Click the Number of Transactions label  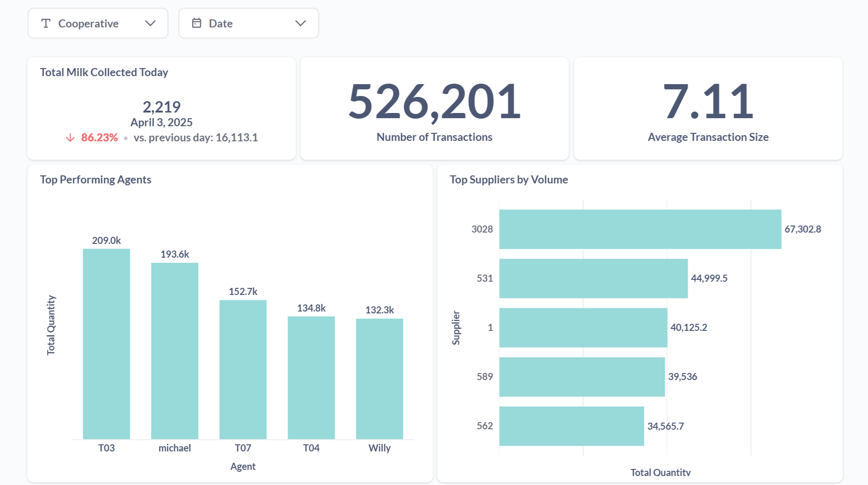[434, 137]
